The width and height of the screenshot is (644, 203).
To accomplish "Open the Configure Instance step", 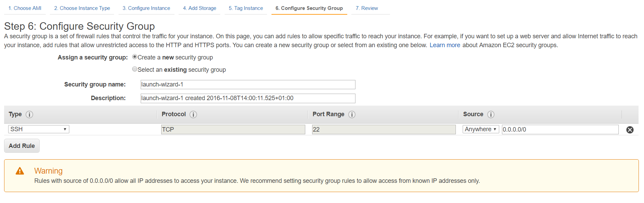I will (x=146, y=8).
